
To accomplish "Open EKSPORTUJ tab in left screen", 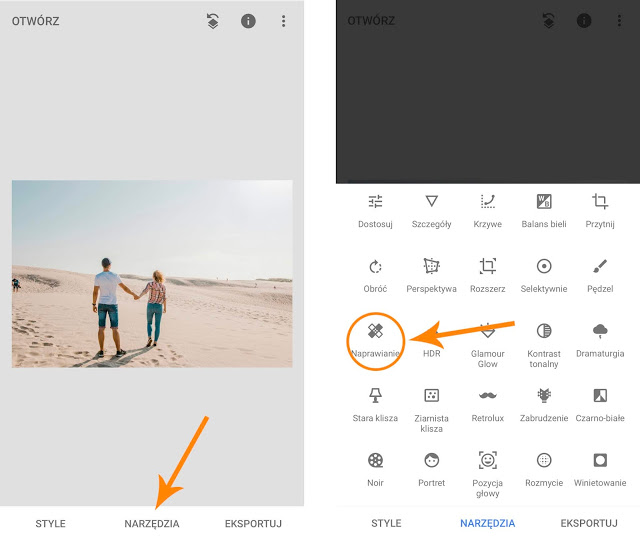I will 253,523.
